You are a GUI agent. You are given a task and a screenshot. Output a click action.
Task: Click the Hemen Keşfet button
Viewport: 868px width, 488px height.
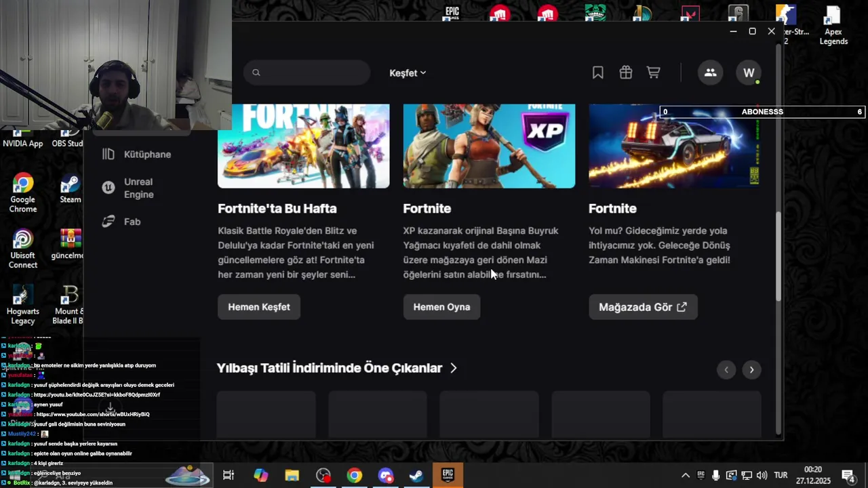tap(259, 307)
